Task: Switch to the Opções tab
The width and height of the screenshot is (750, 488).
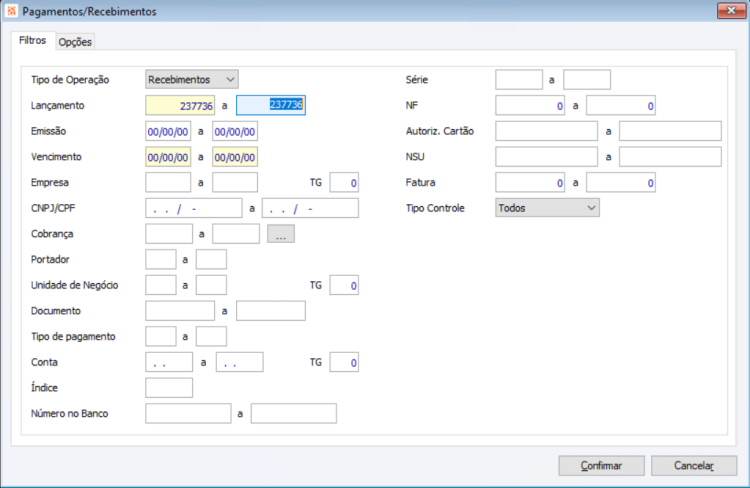Action: [75, 42]
